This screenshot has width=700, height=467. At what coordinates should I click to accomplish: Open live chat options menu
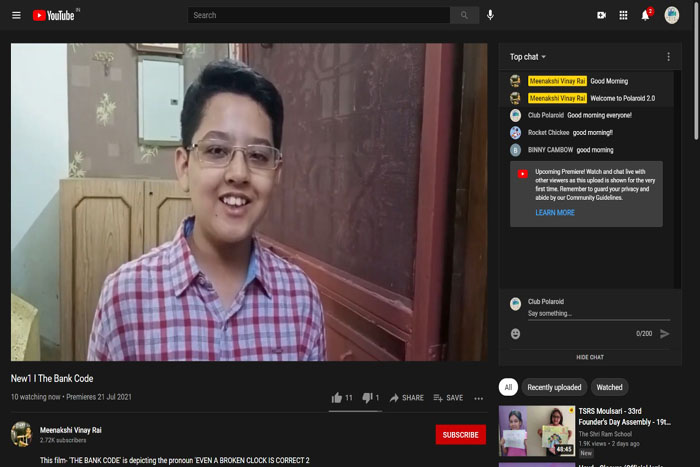tap(668, 57)
